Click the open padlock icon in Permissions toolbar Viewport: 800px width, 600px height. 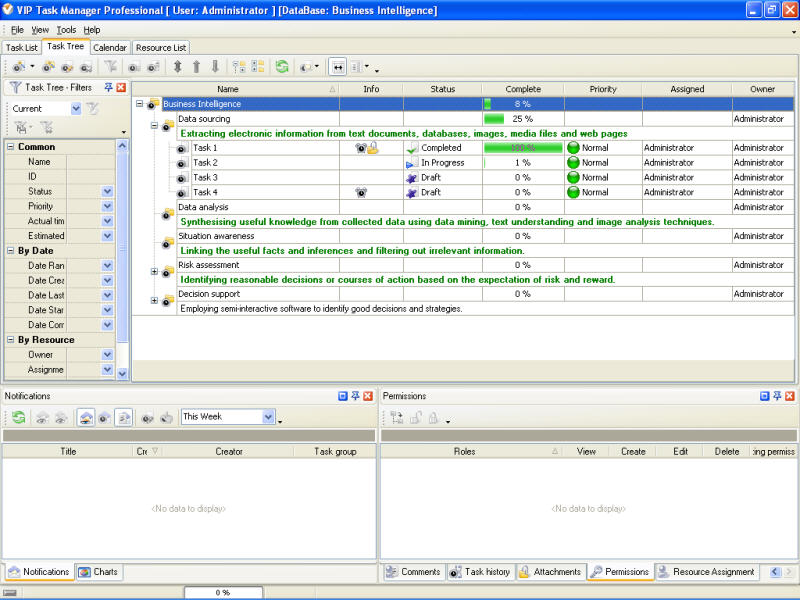[415, 418]
